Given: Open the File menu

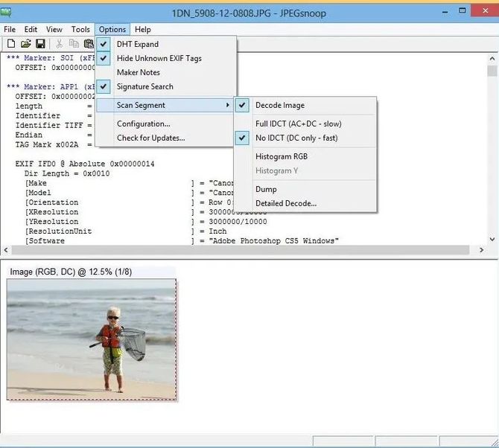Looking at the screenshot, I should [x=10, y=30].
